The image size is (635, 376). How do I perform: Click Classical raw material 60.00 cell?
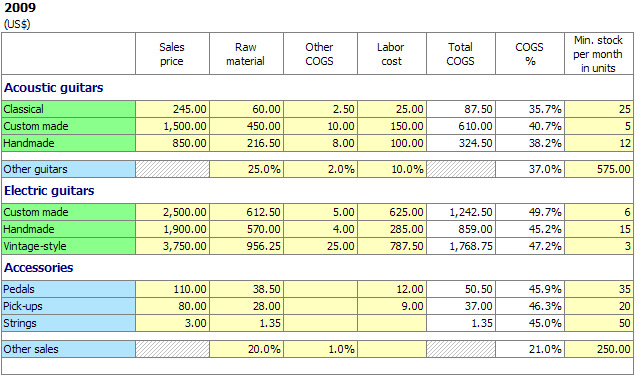[x=247, y=109]
